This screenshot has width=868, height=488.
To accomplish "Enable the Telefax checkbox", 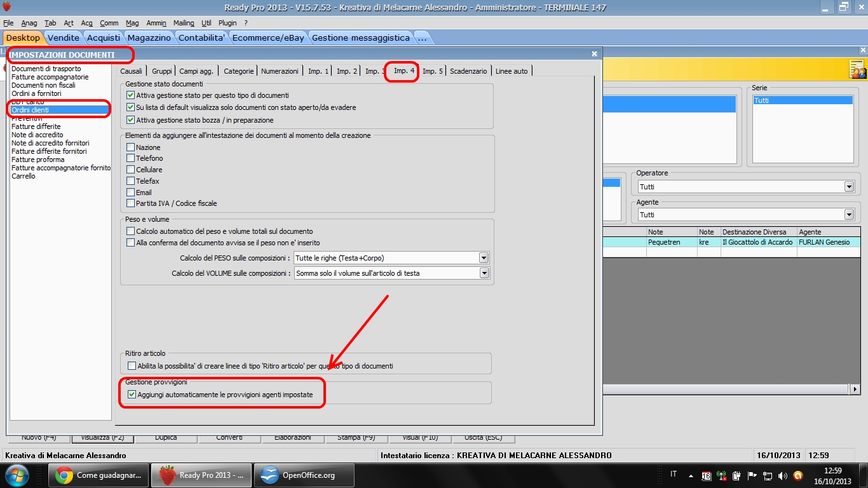I will [130, 181].
